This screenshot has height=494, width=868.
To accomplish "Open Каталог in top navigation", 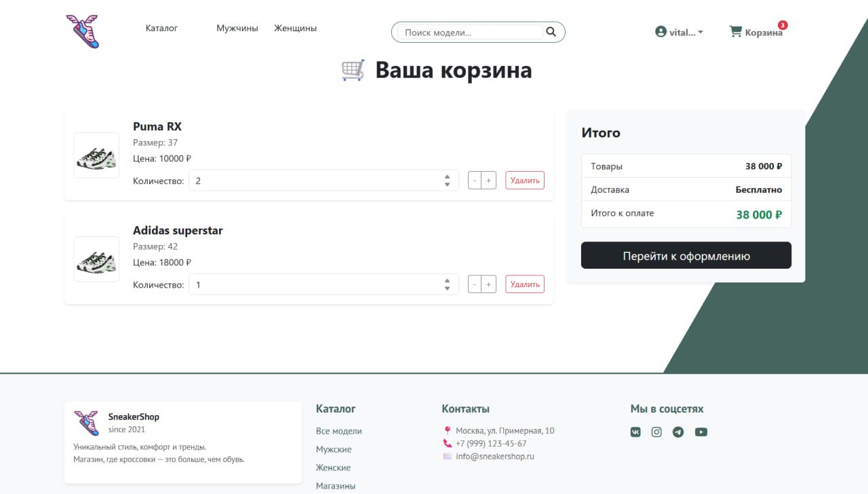I will coord(161,28).
